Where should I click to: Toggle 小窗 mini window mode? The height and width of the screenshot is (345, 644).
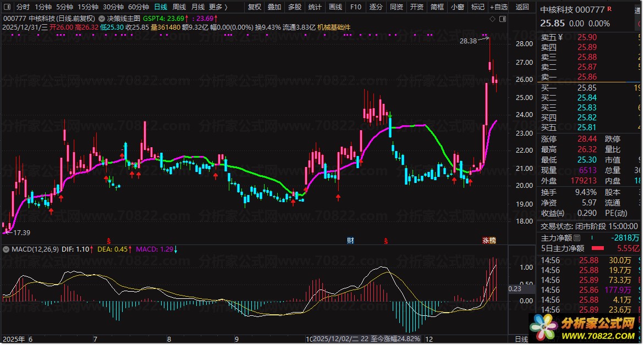(x=457, y=7)
